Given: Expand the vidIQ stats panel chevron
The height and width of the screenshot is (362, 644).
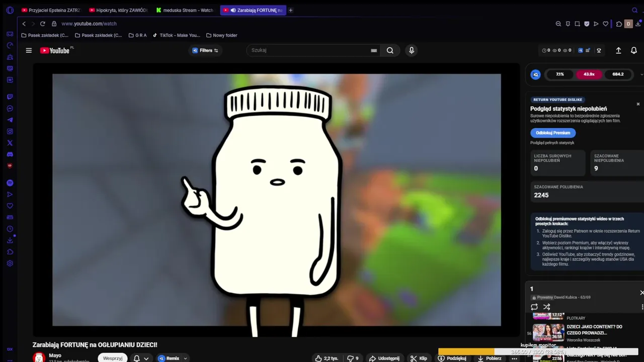Looking at the screenshot, I should click(x=641, y=74).
